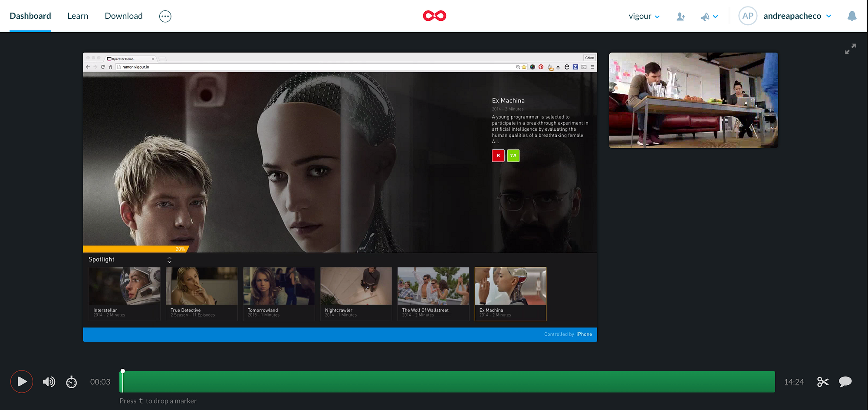Open playback speed stopwatch
The image size is (868, 410).
pyautogui.click(x=72, y=382)
